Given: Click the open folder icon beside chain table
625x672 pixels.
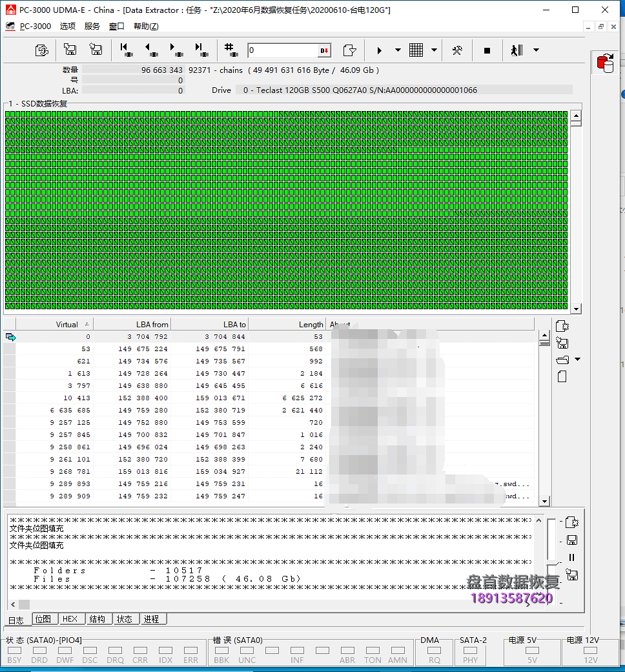Looking at the screenshot, I should coord(562,360).
